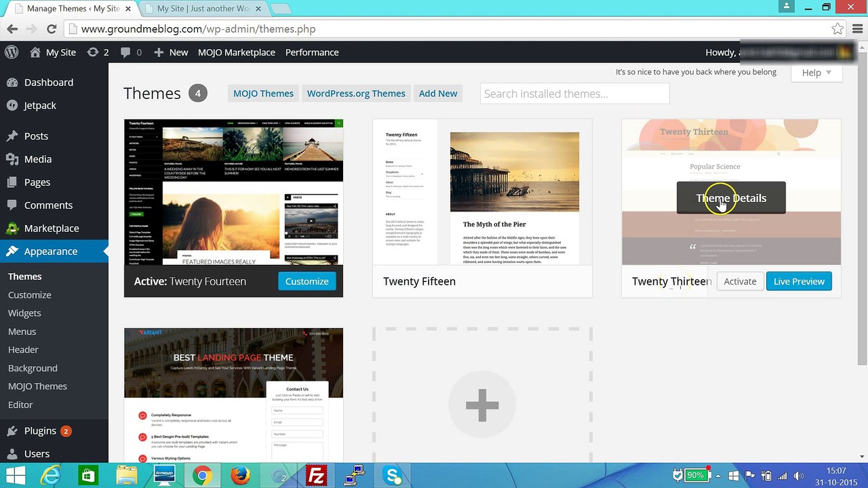Customize the active Twenty Fourteen theme
This screenshot has height=488, width=868.
tap(307, 281)
